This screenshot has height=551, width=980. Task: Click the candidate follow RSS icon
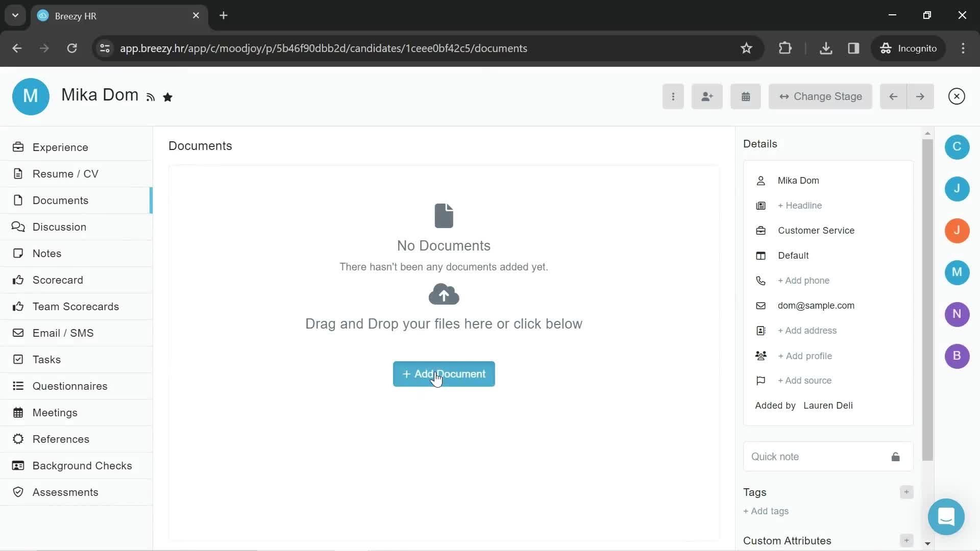(150, 97)
